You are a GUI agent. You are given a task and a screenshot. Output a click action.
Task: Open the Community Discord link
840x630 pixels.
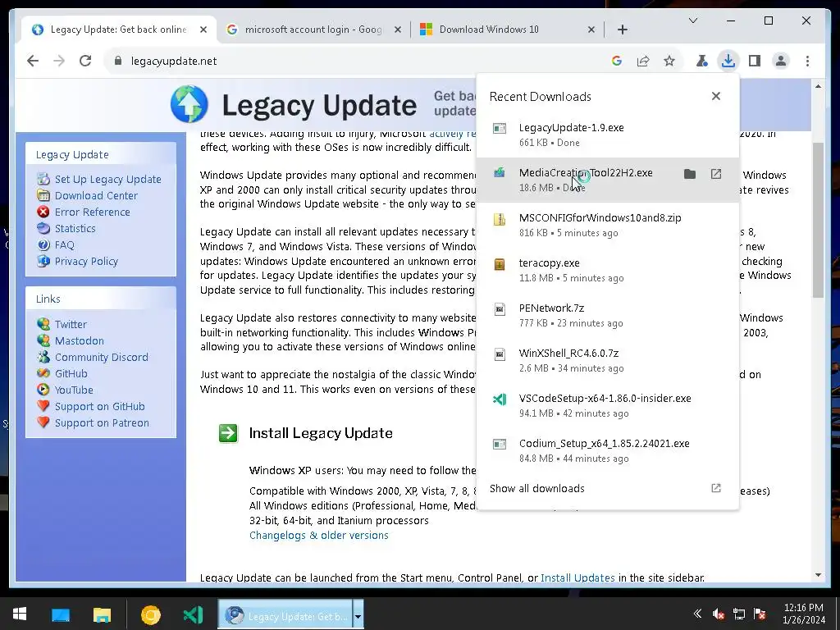pos(101,357)
